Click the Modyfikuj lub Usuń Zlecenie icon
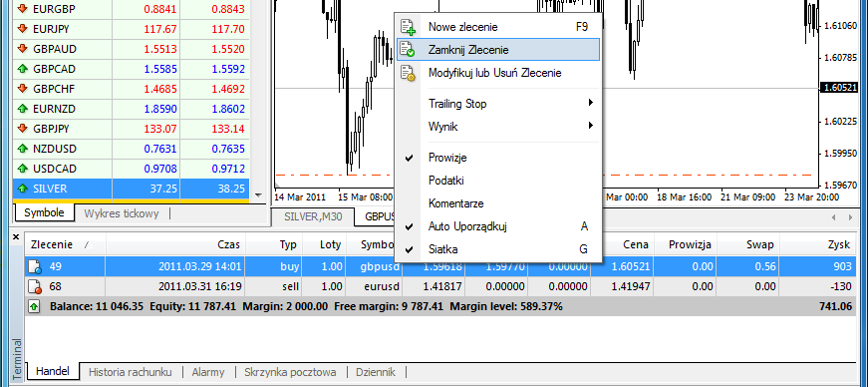868x387 pixels. point(408,73)
